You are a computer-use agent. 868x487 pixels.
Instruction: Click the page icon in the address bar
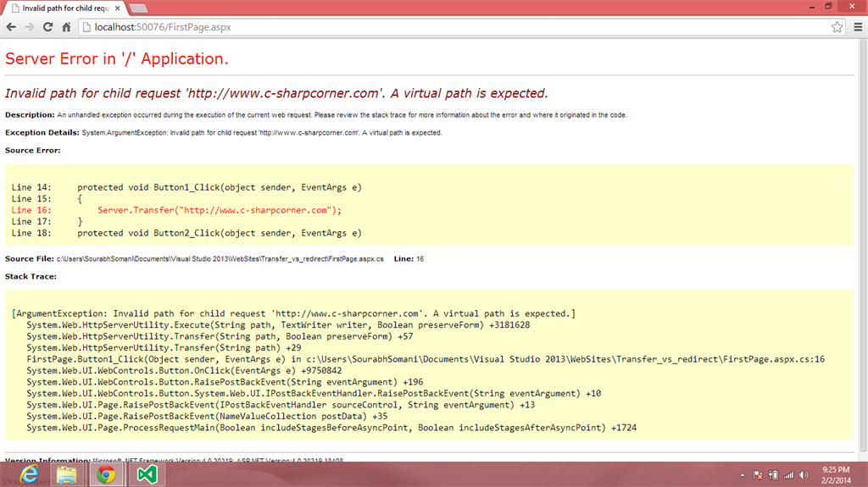pos(86,27)
